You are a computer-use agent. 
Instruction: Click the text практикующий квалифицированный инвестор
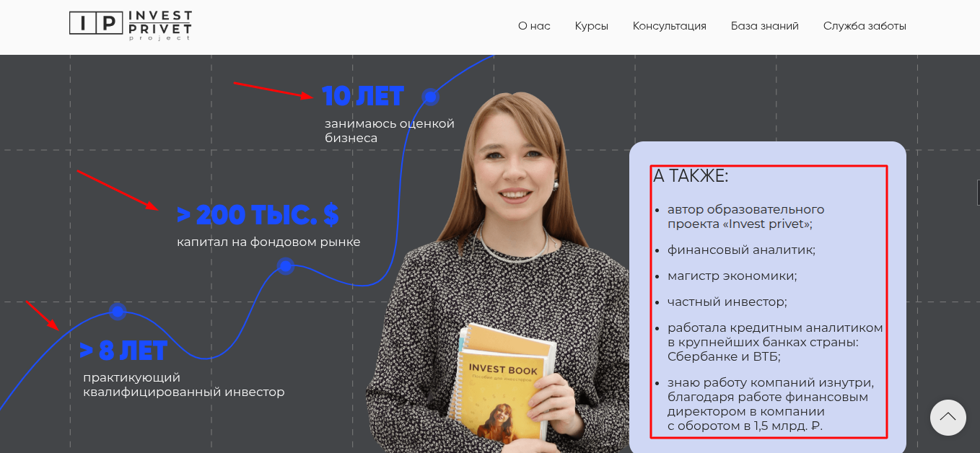point(184,385)
